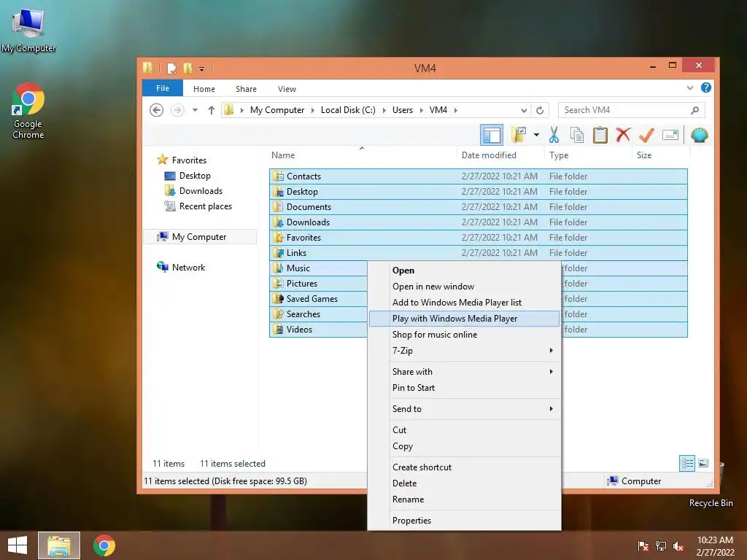The image size is (747, 560).
Task: Expand the address bar history dropdown
Action: tap(524, 111)
